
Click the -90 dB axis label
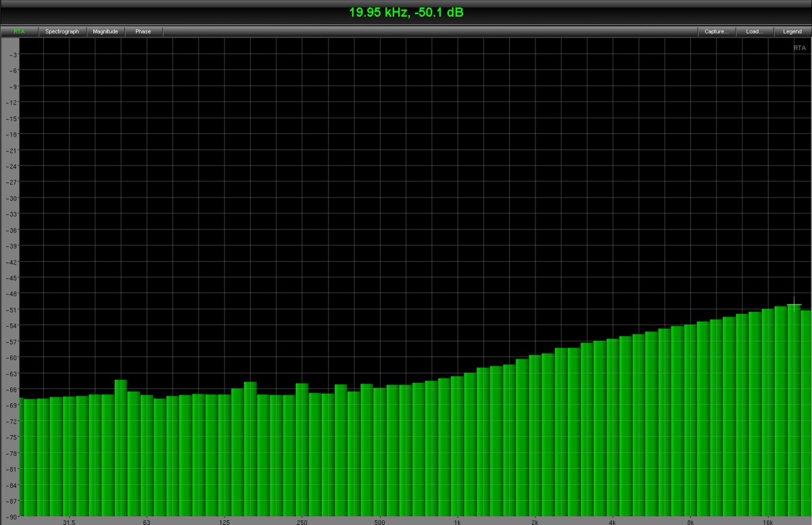point(13,517)
